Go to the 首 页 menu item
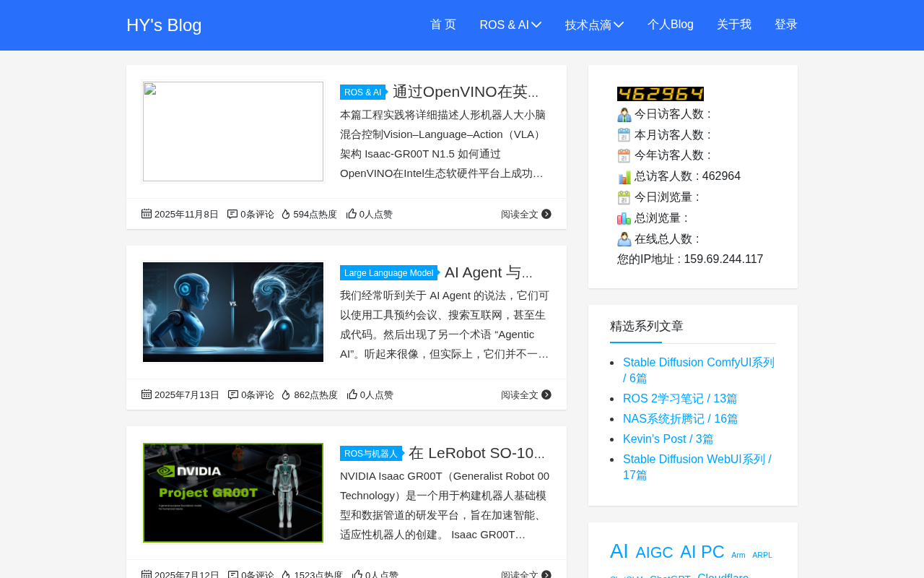This screenshot has height=578, width=924. (x=443, y=25)
